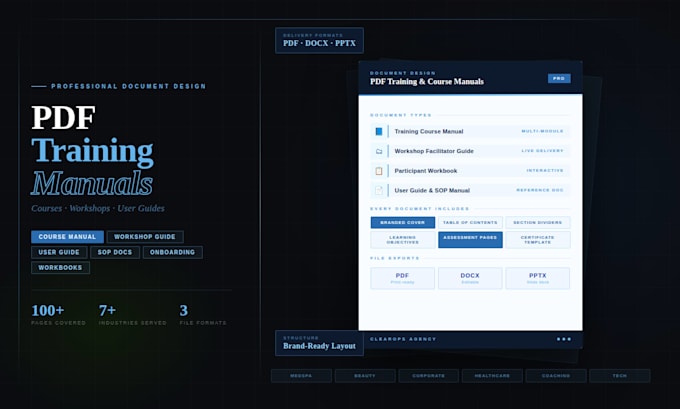
Task: Toggle the Branded Cover chip
Action: coord(403,222)
